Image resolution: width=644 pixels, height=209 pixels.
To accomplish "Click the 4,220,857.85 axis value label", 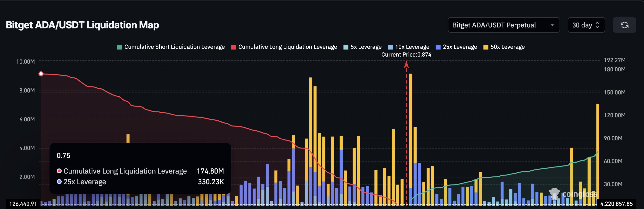I will (617, 204).
